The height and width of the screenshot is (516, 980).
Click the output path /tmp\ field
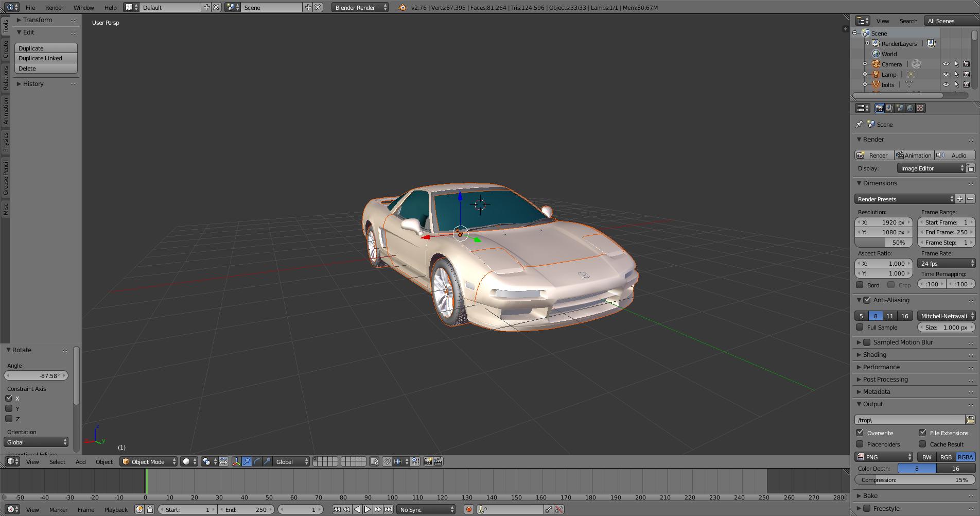point(909,420)
